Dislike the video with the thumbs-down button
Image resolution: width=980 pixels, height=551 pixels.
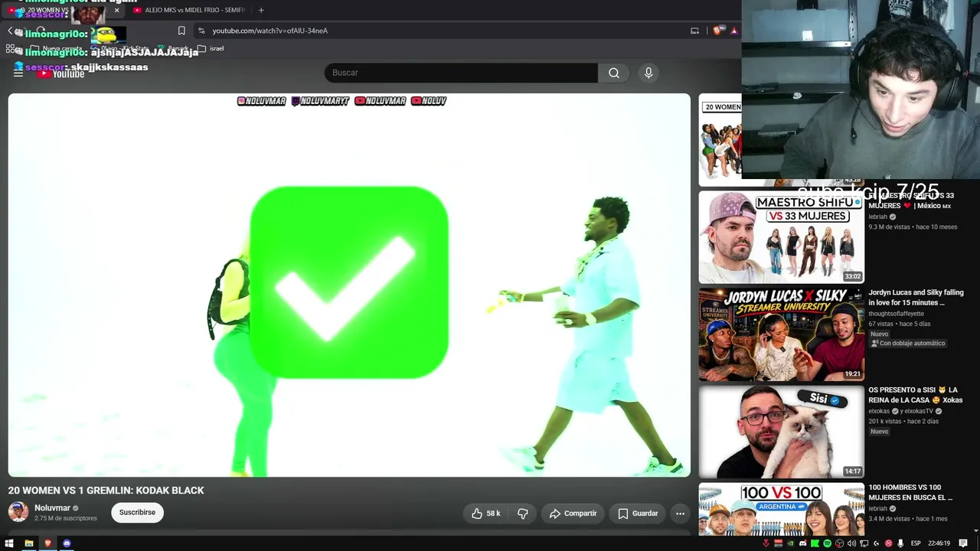point(523,514)
